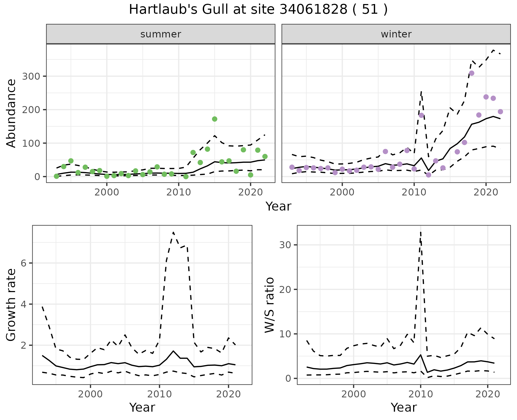Click the 2020 tick label under winter panel

tap(486, 192)
